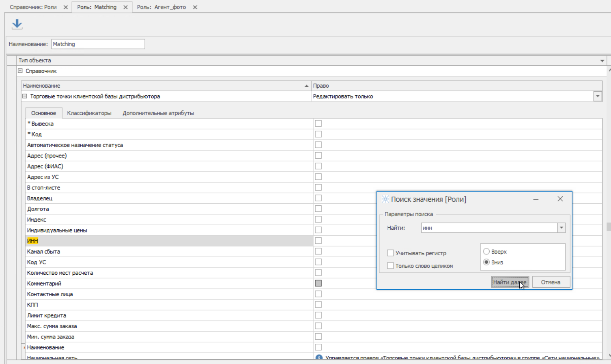Select the Долгота row
The height and width of the screenshot is (364, 611).
coord(169,209)
